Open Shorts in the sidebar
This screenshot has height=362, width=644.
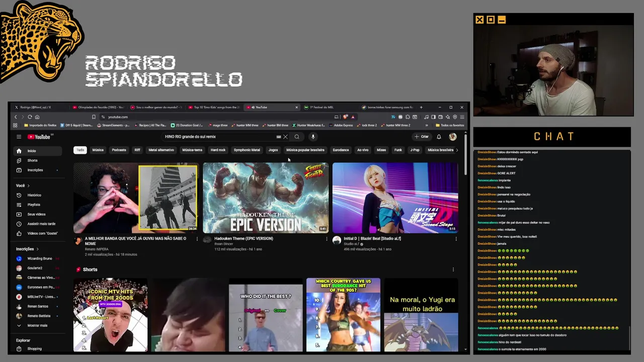pos(37,160)
